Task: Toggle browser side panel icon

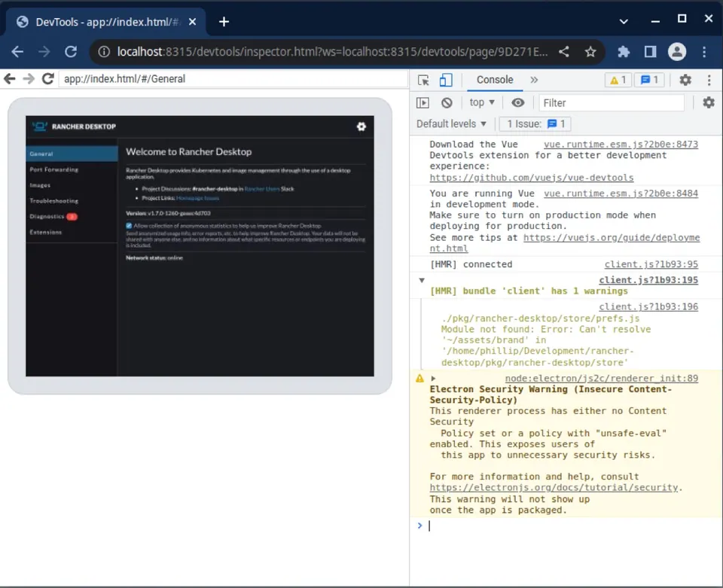Action: [x=650, y=52]
